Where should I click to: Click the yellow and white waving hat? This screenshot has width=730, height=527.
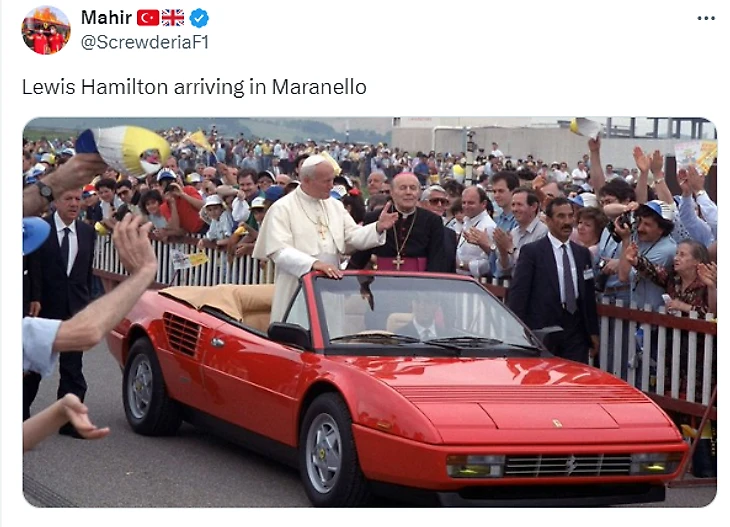(x=123, y=149)
